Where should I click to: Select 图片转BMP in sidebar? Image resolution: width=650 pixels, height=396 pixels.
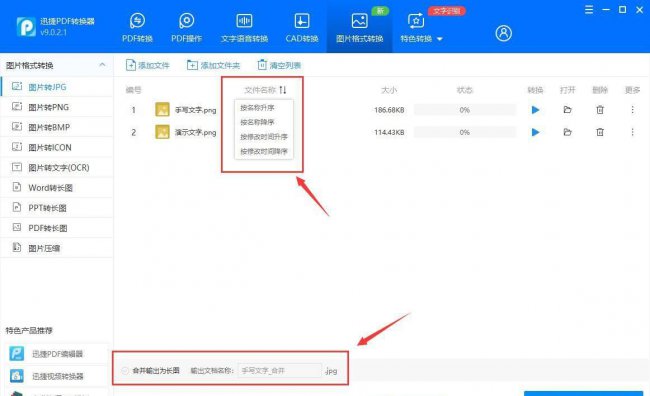click(x=56, y=127)
